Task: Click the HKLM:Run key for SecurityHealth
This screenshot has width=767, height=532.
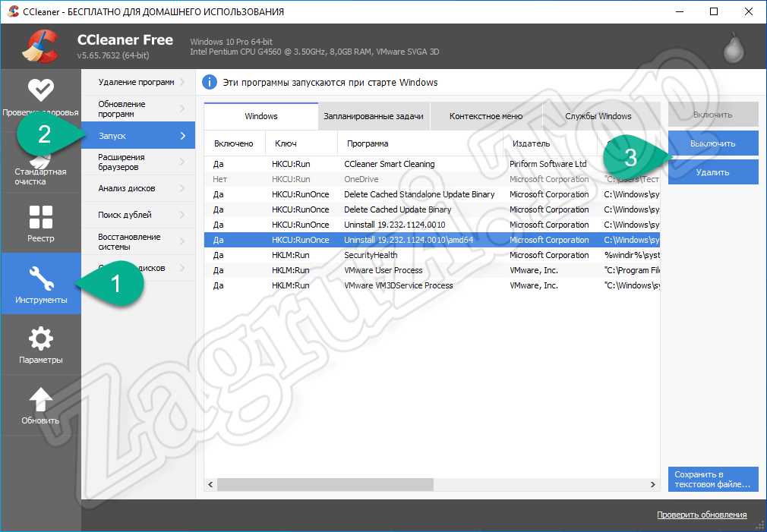Action: coord(291,255)
